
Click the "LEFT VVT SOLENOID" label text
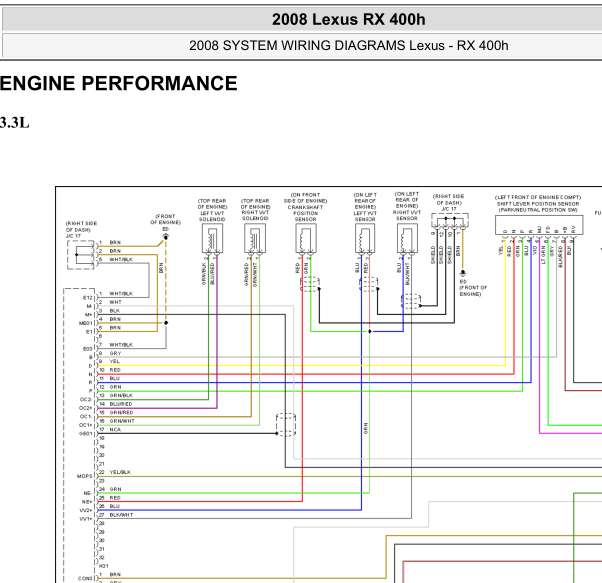coord(212,216)
